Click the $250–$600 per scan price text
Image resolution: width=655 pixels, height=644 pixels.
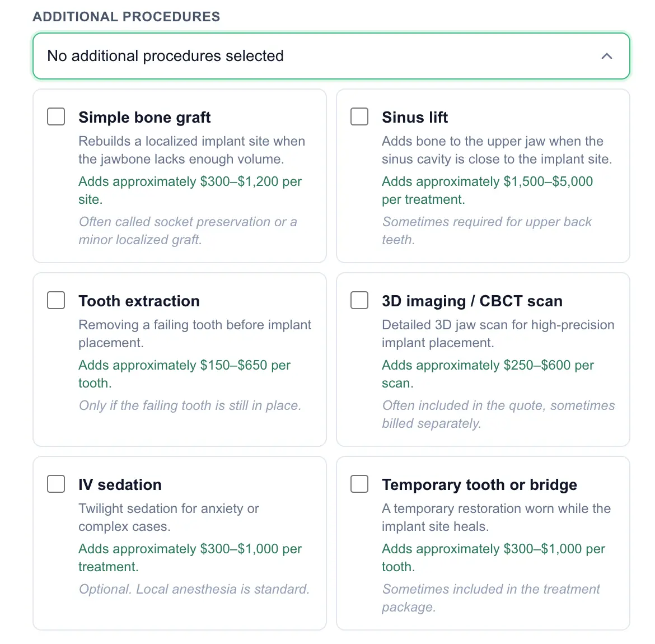pos(488,374)
